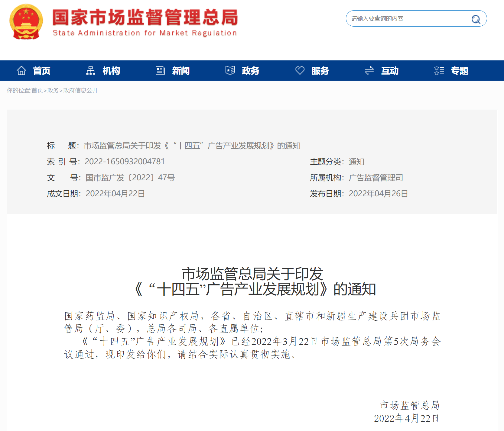Open the 首页 navigation menu item
504x431 pixels.
click(42, 71)
